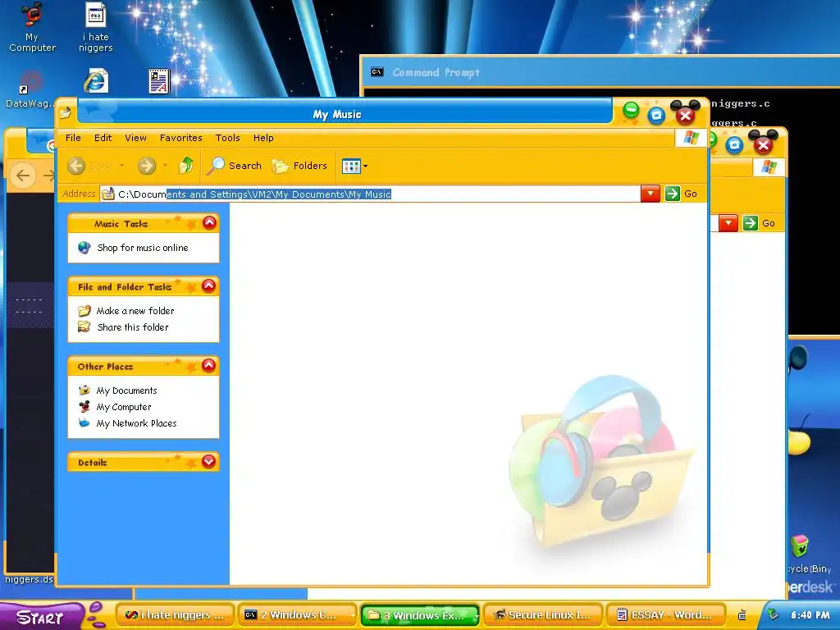
Task: Click the My Music title bar folder icon
Action: point(66,113)
